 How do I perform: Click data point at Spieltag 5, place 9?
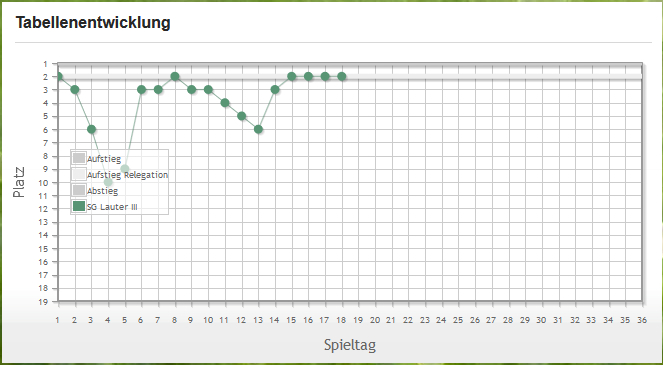coord(125,169)
